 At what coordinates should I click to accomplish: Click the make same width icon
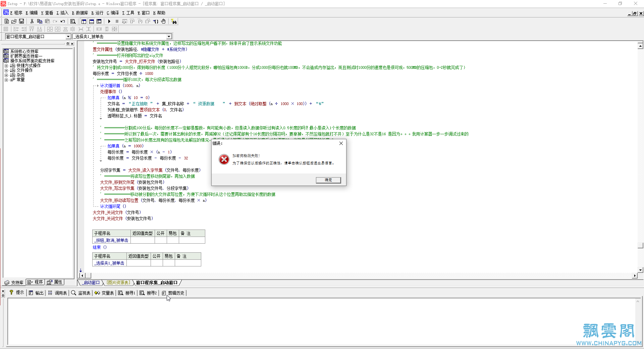coord(99,29)
